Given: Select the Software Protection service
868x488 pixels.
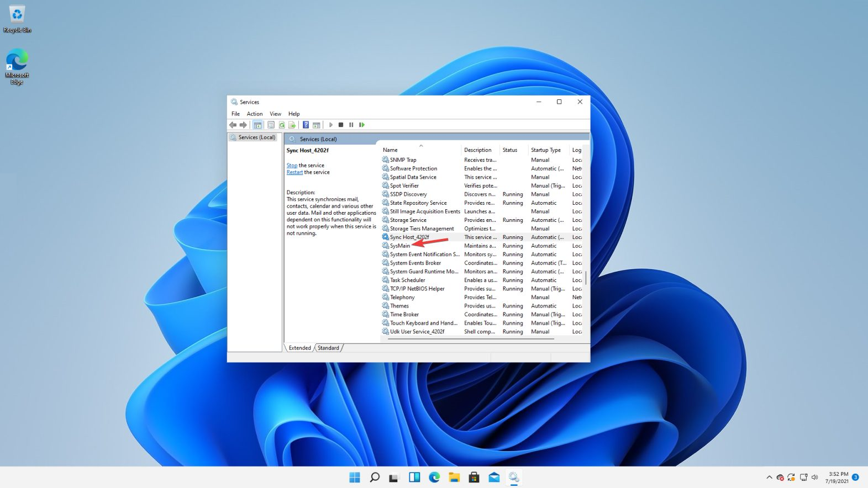Looking at the screenshot, I should (481, 168).
